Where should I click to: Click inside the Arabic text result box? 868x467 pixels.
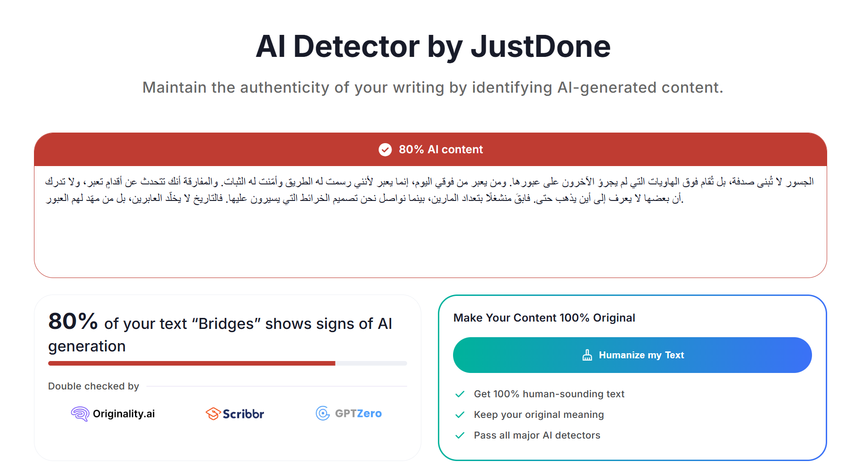click(x=430, y=239)
